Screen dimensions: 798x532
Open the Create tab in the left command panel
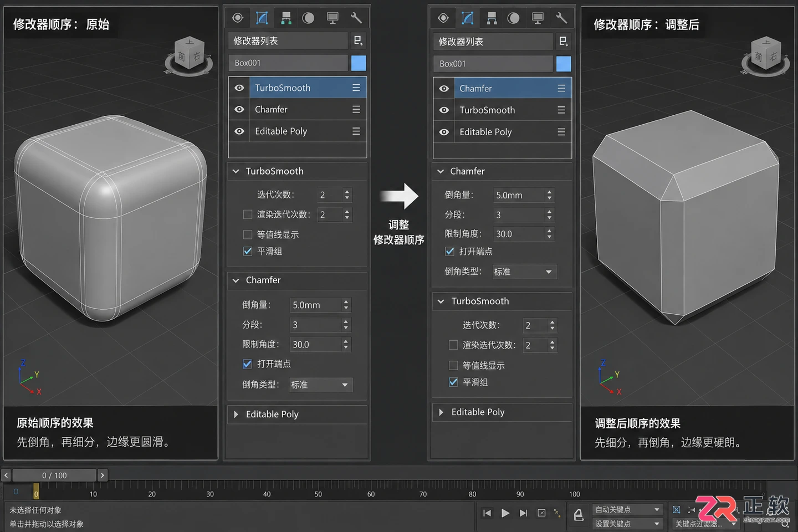[x=238, y=18]
